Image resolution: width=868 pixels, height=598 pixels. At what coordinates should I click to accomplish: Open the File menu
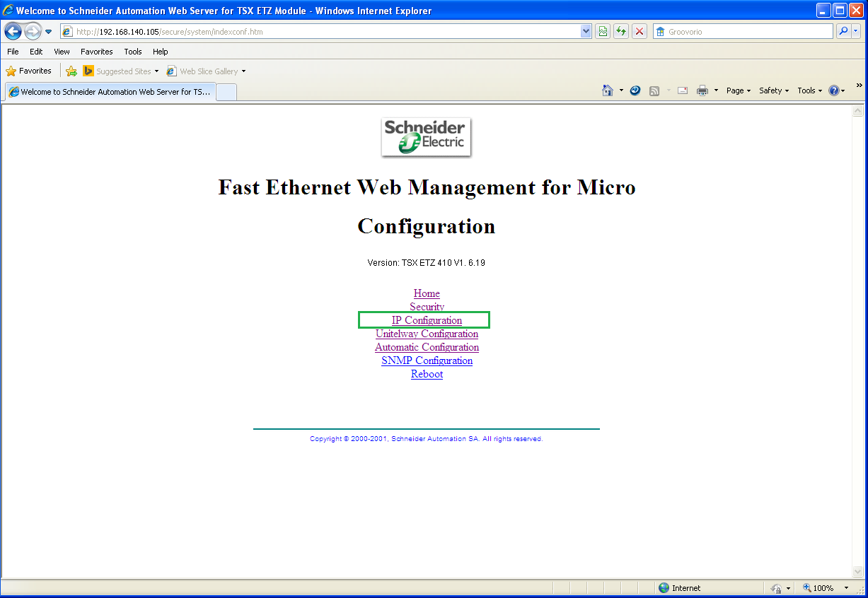[13, 52]
